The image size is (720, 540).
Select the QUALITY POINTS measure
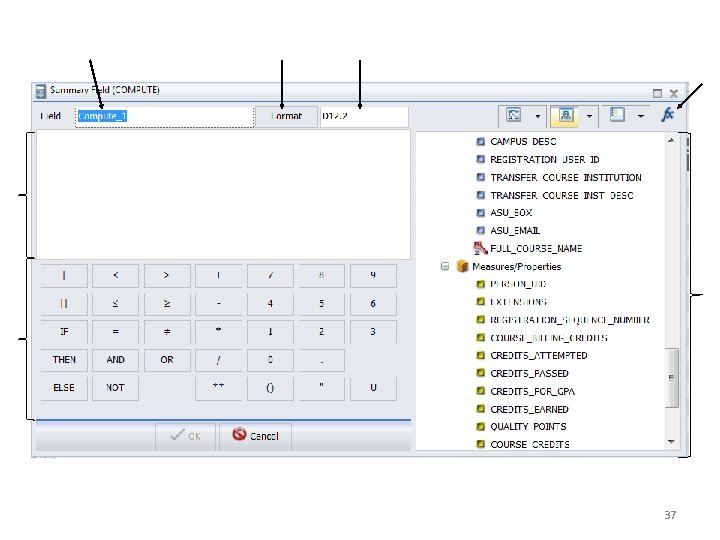pos(528,427)
